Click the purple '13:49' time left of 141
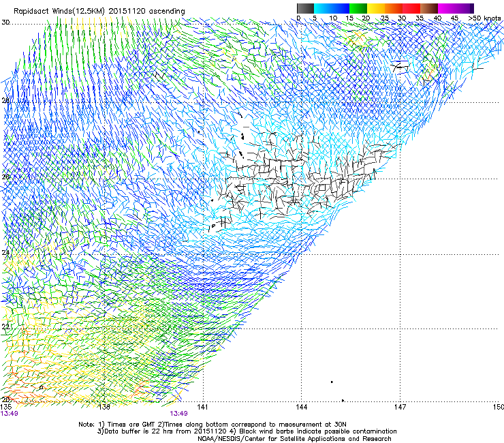Image resolution: width=504 pixels, height=443 pixels. [x=178, y=414]
